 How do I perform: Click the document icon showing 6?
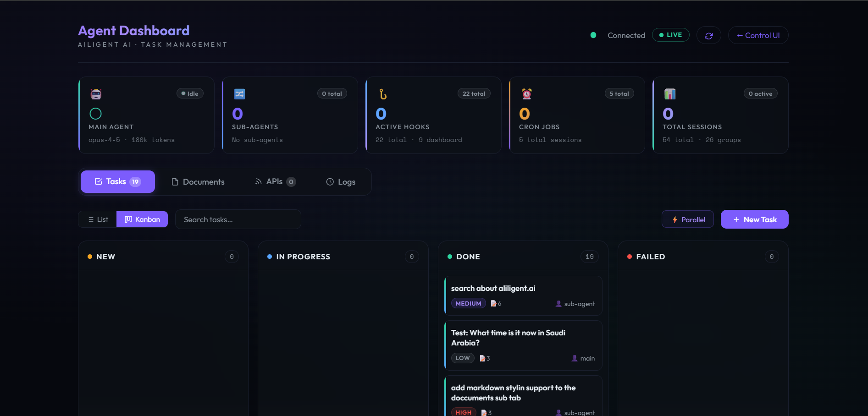coord(493,303)
